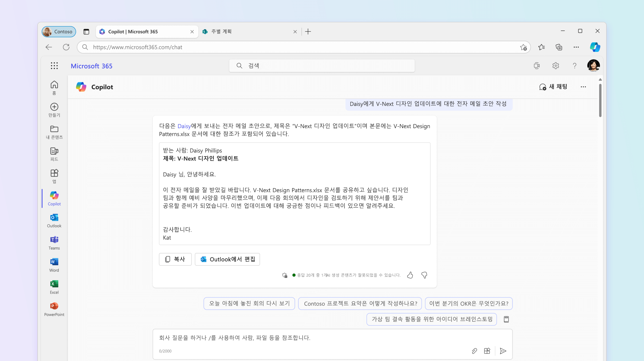Start a new chat (새 채팅)
Screen dimensions: 644x361
pyautogui.click(x=553, y=87)
